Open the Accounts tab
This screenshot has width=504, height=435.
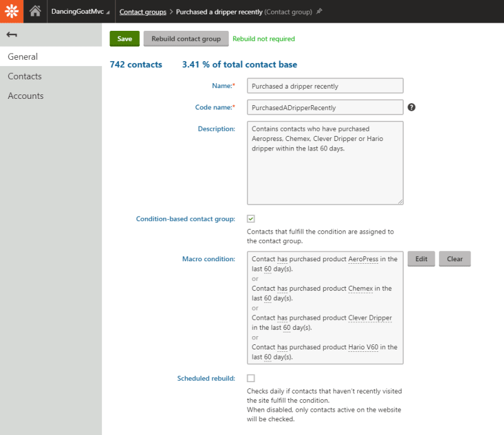coord(51,96)
